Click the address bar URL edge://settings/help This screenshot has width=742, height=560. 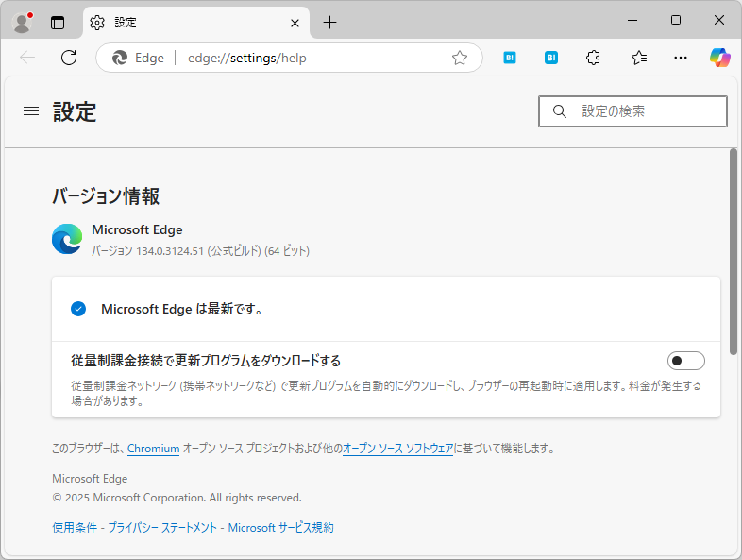(x=247, y=58)
